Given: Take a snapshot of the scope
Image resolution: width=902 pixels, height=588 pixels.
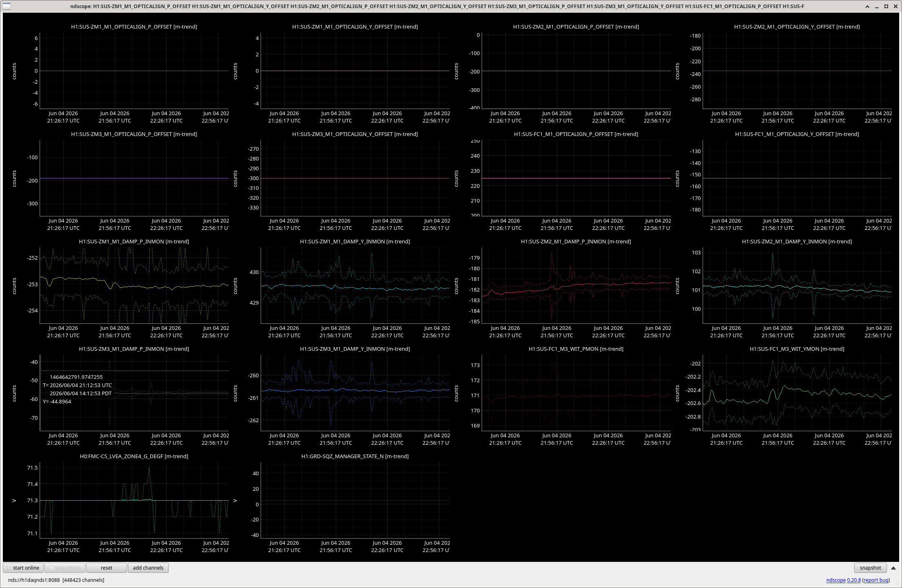Looking at the screenshot, I should point(870,568).
